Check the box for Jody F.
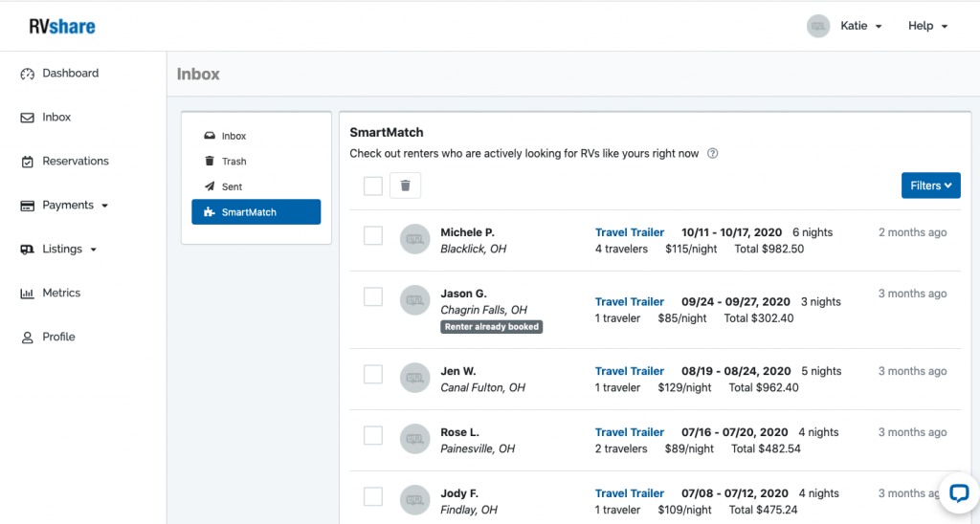The height and width of the screenshot is (524, 980). pyautogui.click(x=373, y=496)
